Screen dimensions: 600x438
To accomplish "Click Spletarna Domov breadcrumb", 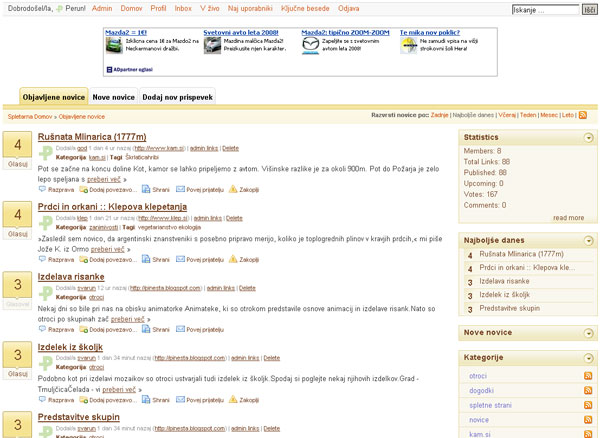I will coord(30,117).
